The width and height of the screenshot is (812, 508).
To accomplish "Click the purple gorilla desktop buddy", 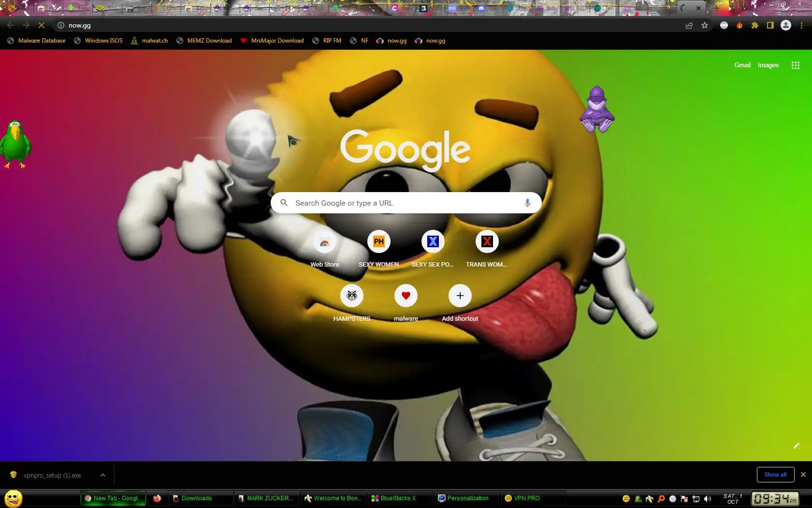I will (597, 109).
